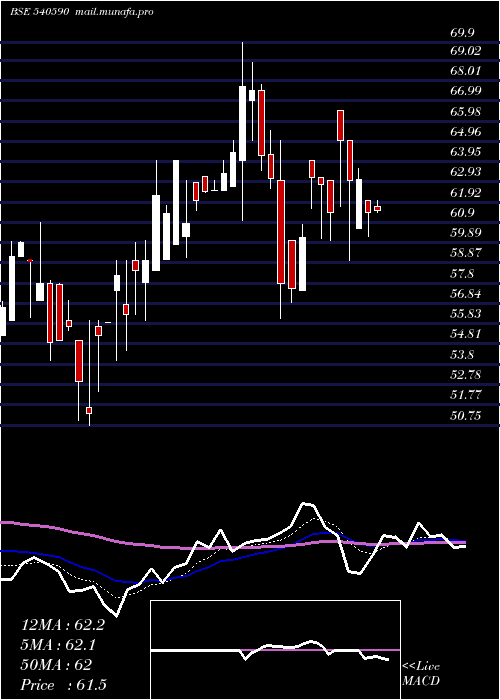The image size is (500, 700).
Task: Click the 51.77 price axis label
Action: [x=466, y=395]
